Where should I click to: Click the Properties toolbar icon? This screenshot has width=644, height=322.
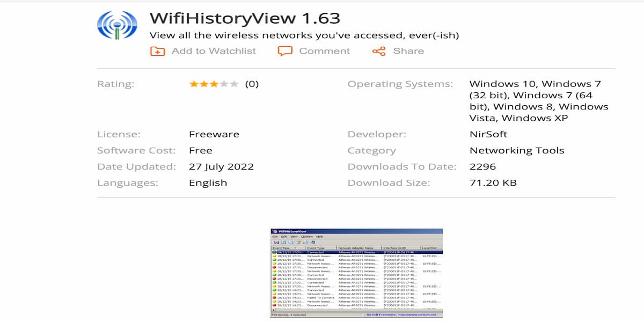306,243
